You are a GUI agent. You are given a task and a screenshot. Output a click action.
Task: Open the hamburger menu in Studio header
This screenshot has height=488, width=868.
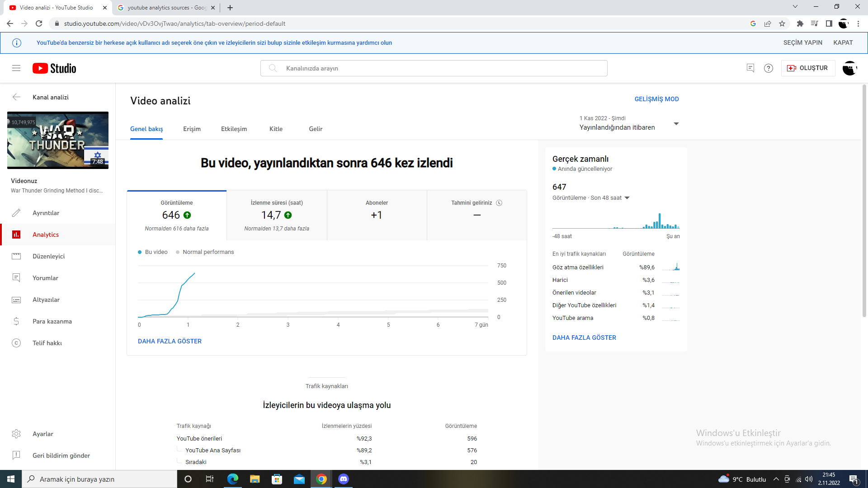coord(16,68)
